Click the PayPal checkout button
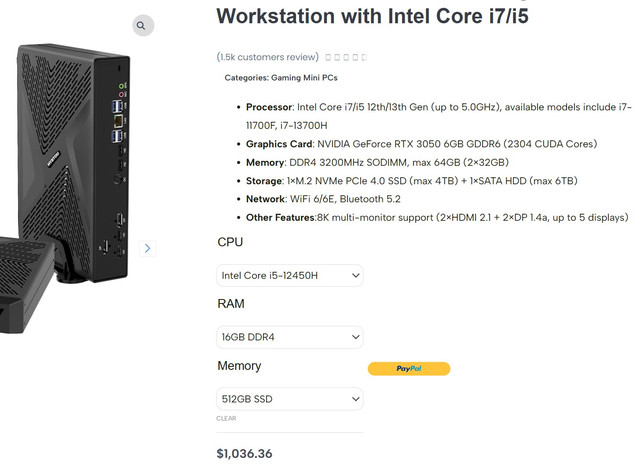Viewport: 640px width, 471px height. point(409,369)
